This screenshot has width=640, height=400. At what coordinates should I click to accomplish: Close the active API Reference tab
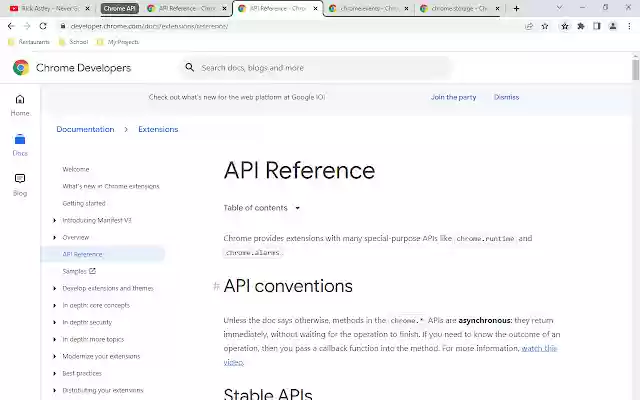(315, 8)
